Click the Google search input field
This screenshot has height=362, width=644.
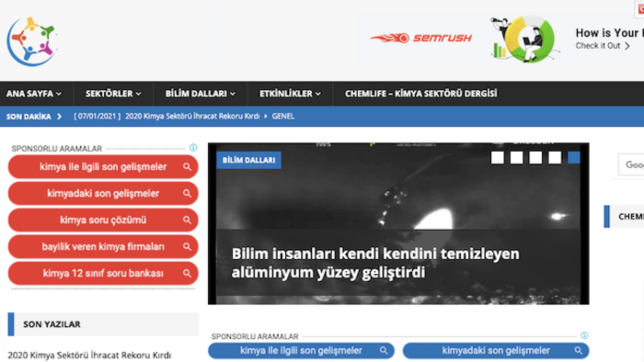tap(631, 164)
